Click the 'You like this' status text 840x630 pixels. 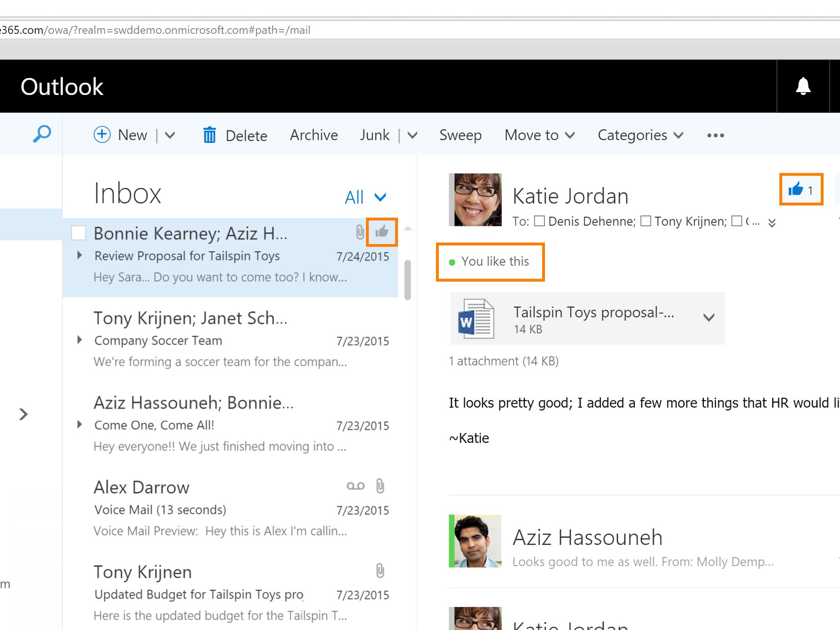click(x=495, y=261)
